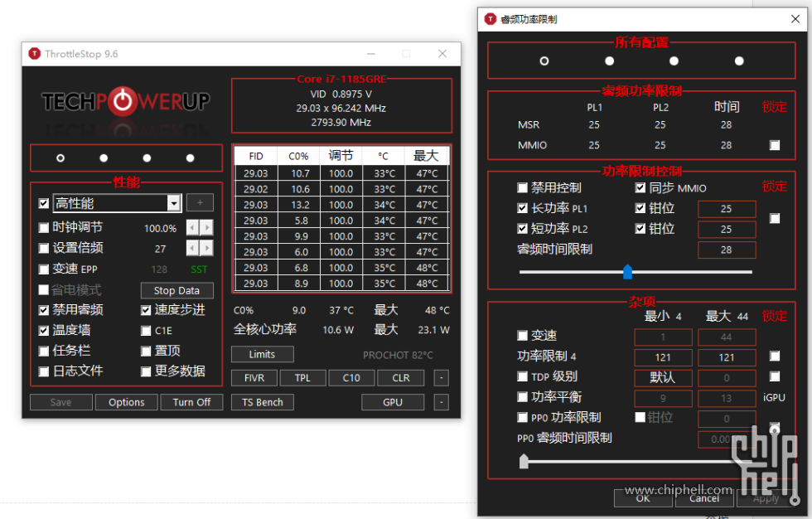Enable the 置顶 checkbox
The image size is (812, 519).
coord(146,352)
